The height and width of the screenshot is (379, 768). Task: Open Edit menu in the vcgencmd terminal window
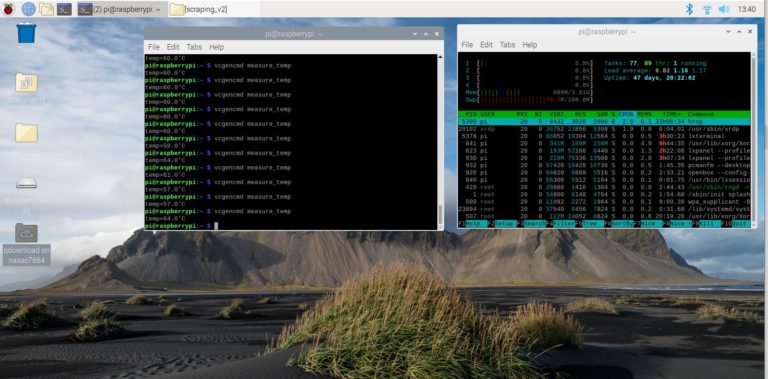[173, 47]
